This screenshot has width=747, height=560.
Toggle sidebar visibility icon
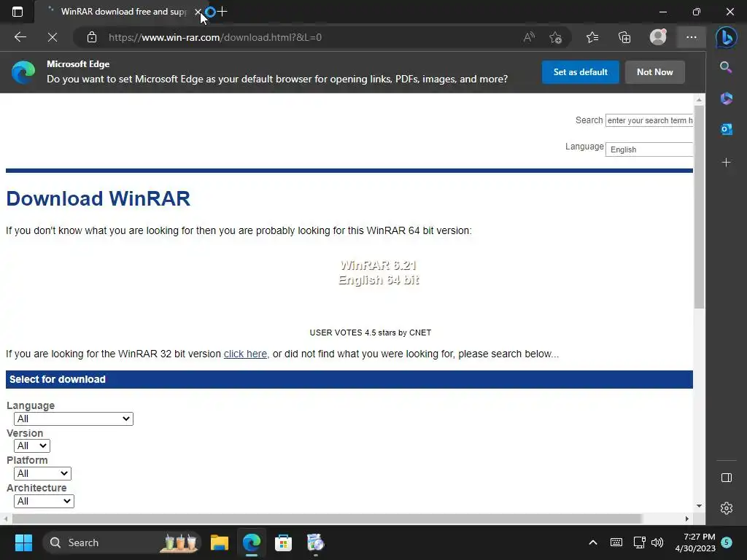pos(726,478)
